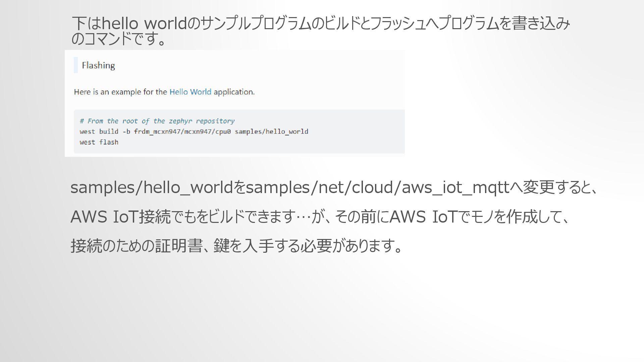Click the title line のコマンドです。
Screen dimensions: 644x362
coord(119,39)
